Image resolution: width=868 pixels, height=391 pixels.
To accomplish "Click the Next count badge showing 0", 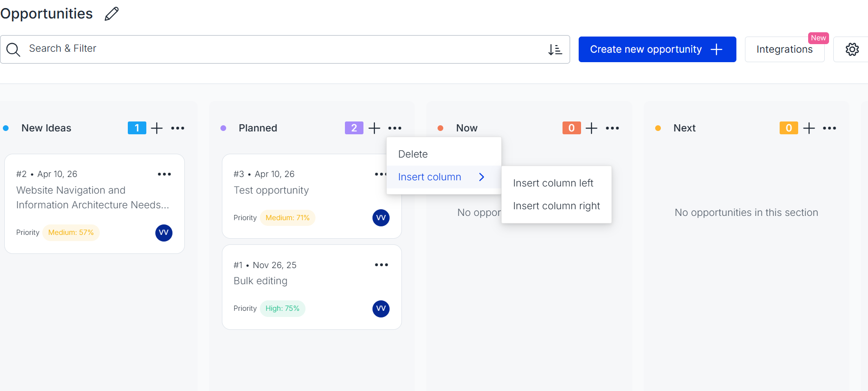I will coord(789,128).
